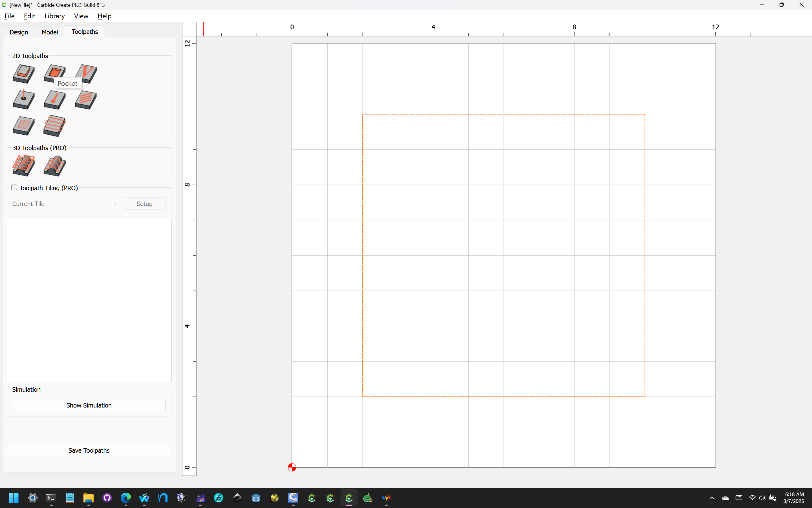
Task: Open the Terminal taskbar icon
Action: (51, 498)
